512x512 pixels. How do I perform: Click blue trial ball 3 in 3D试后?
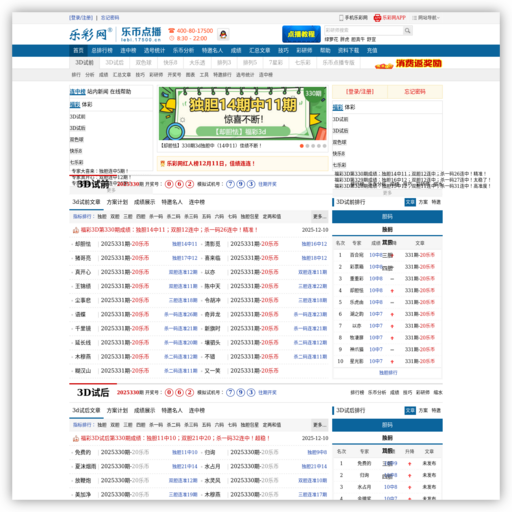pyautogui.click(x=251, y=392)
